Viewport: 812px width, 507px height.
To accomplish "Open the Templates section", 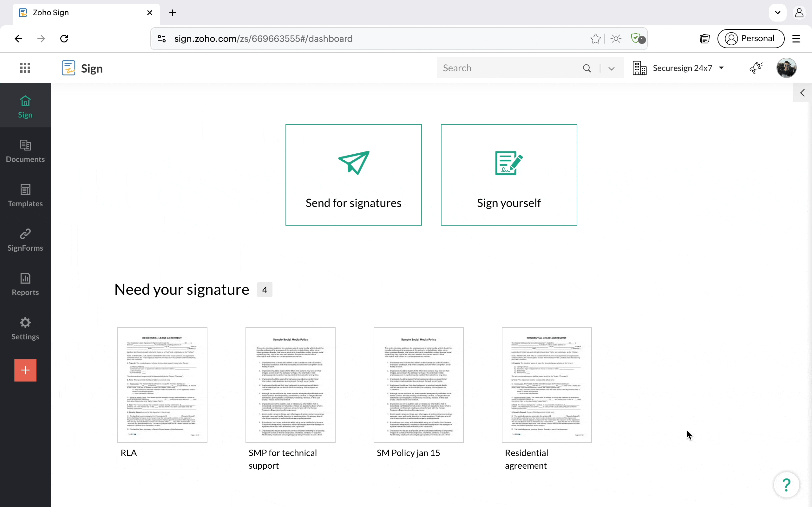I will [25, 196].
